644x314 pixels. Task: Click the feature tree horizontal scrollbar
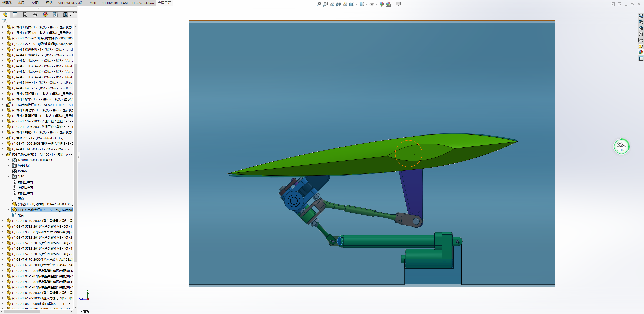click(x=23, y=311)
